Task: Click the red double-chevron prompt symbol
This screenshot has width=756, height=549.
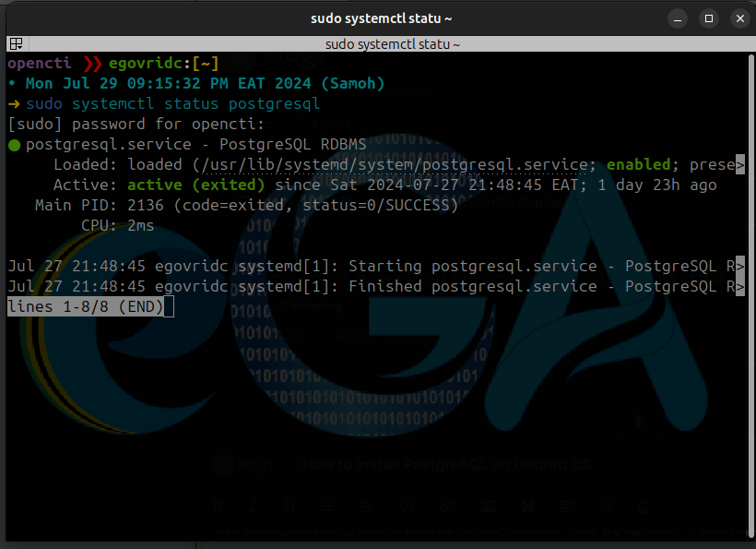Action: coord(92,64)
